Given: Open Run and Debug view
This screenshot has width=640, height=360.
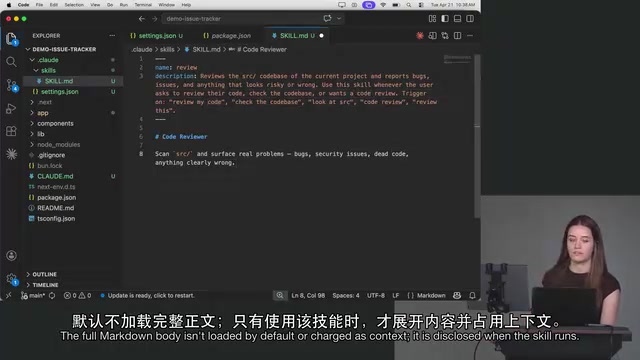Looking at the screenshot, I should click(x=11, y=109).
